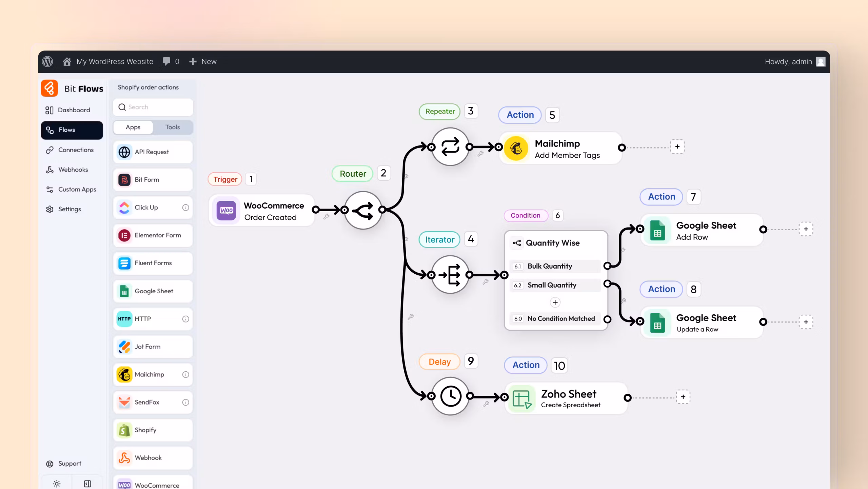Image resolution: width=868 pixels, height=489 pixels.
Task: Select the Click Up app
Action: tap(153, 208)
